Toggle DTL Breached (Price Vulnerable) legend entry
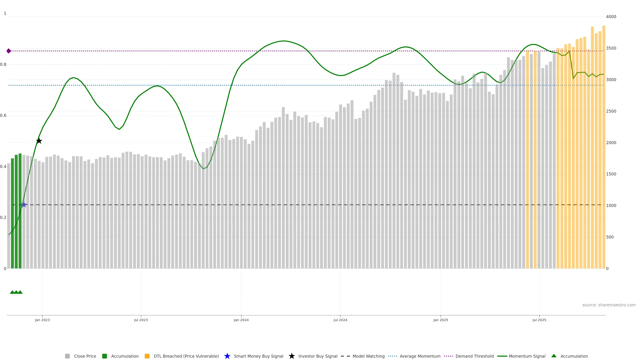644x362 pixels. pyautogui.click(x=186, y=356)
